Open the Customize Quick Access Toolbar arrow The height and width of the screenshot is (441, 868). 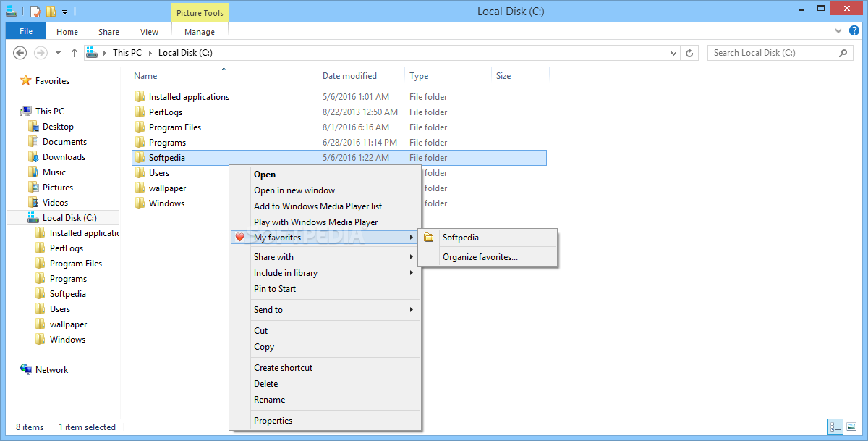64,12
